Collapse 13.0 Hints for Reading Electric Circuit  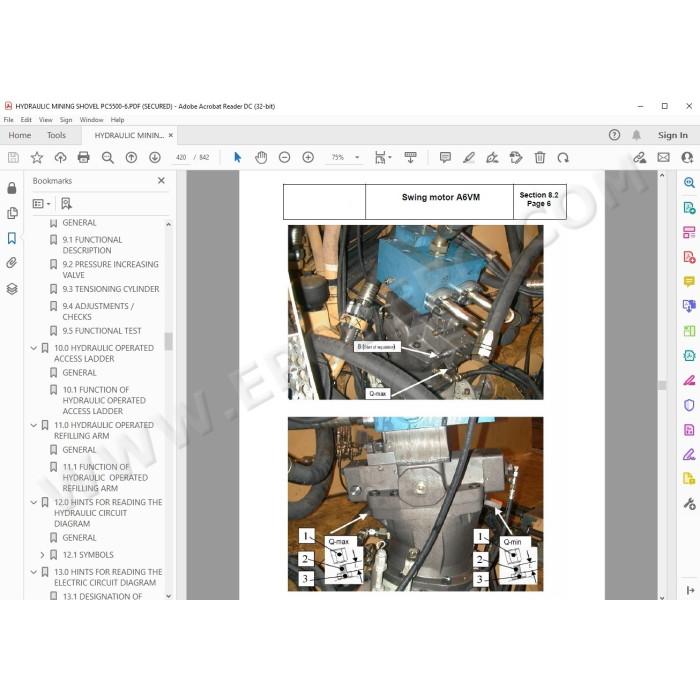click(x=34, y=572)
